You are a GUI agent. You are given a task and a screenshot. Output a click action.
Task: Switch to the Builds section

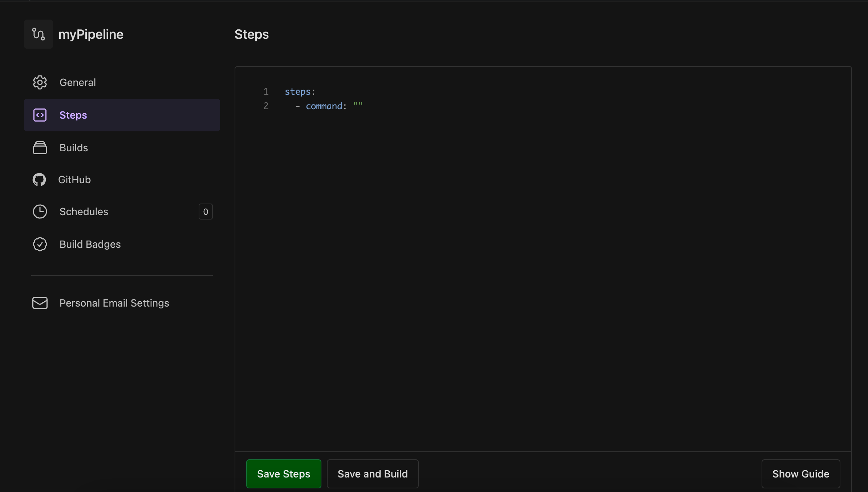pyautogui.click(x=74, y=147)
